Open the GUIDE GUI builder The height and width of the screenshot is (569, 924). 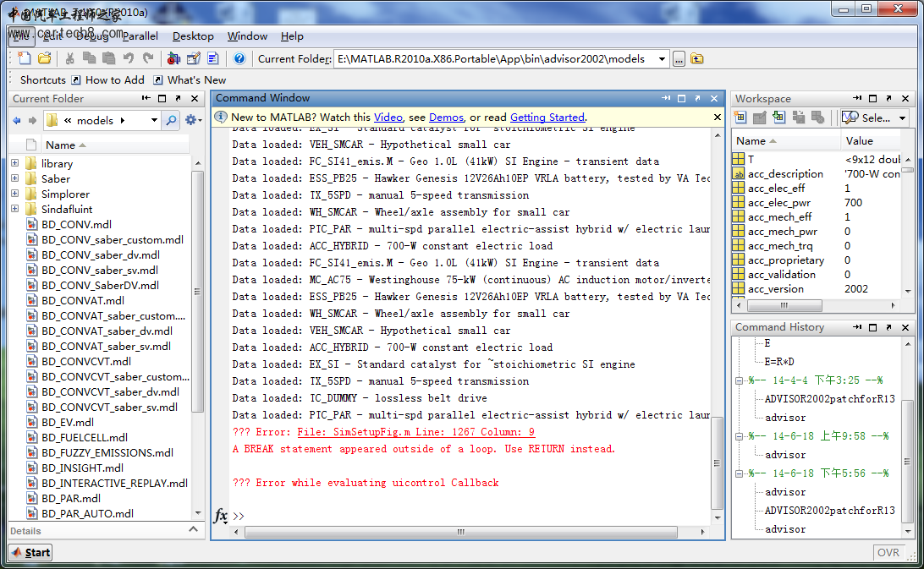point(193,58)
